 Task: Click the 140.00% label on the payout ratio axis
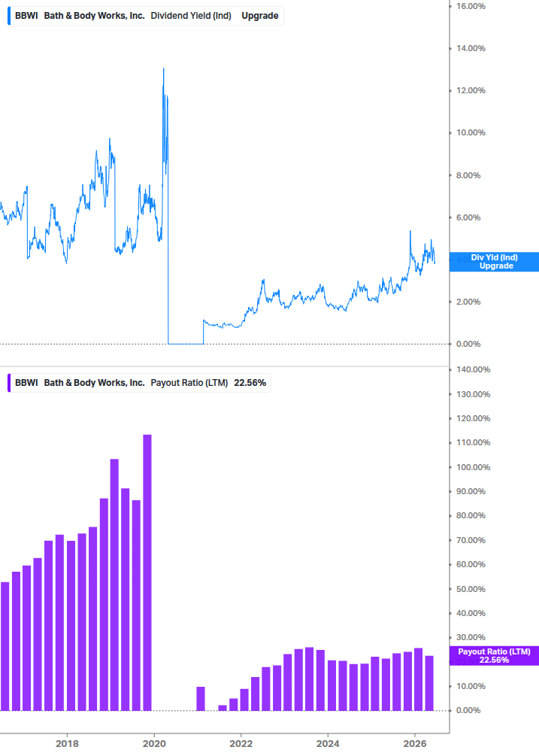coord(473,370)
